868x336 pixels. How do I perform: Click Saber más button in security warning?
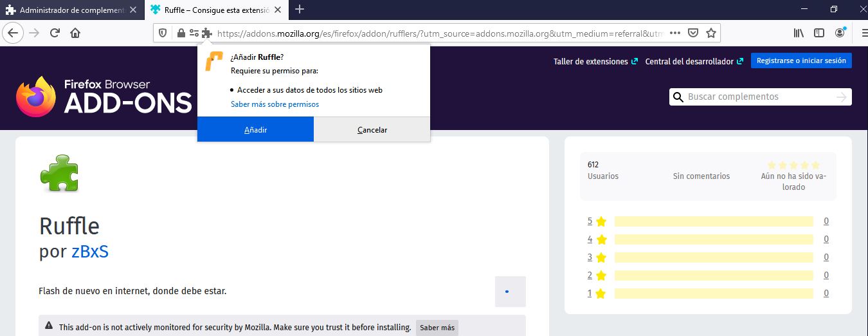437,328
